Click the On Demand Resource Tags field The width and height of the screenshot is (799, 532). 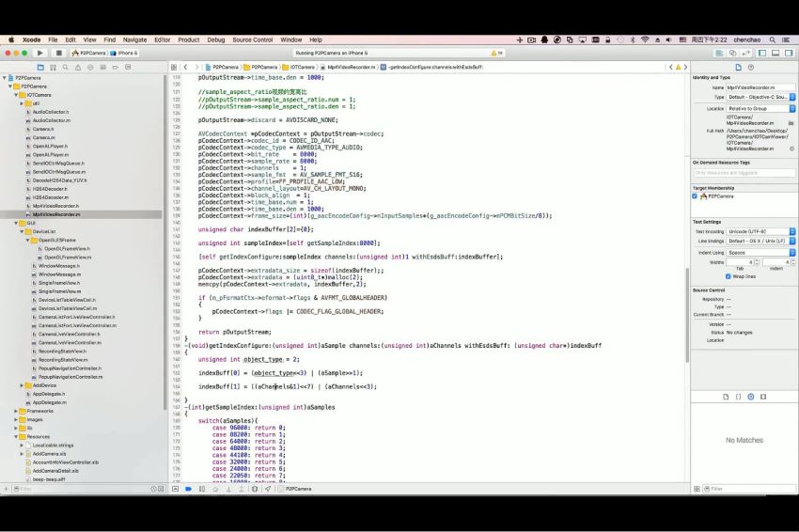(744, 173)
